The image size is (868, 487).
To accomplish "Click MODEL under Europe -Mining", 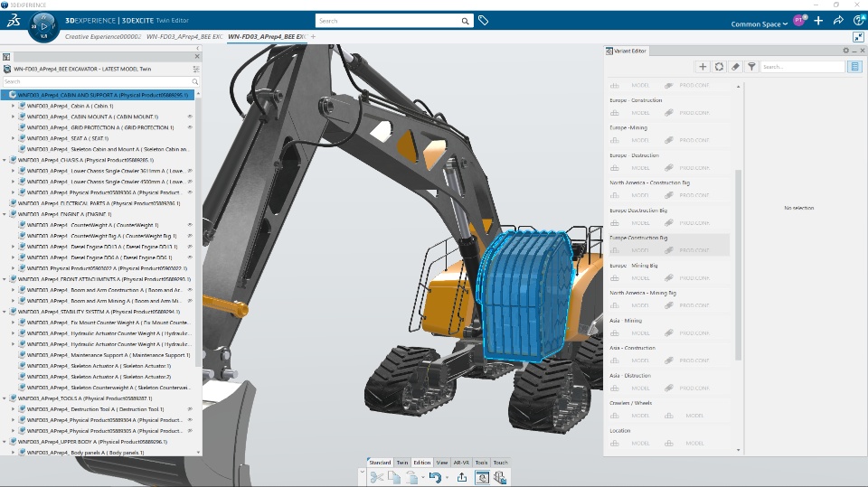I will (640, 141).
